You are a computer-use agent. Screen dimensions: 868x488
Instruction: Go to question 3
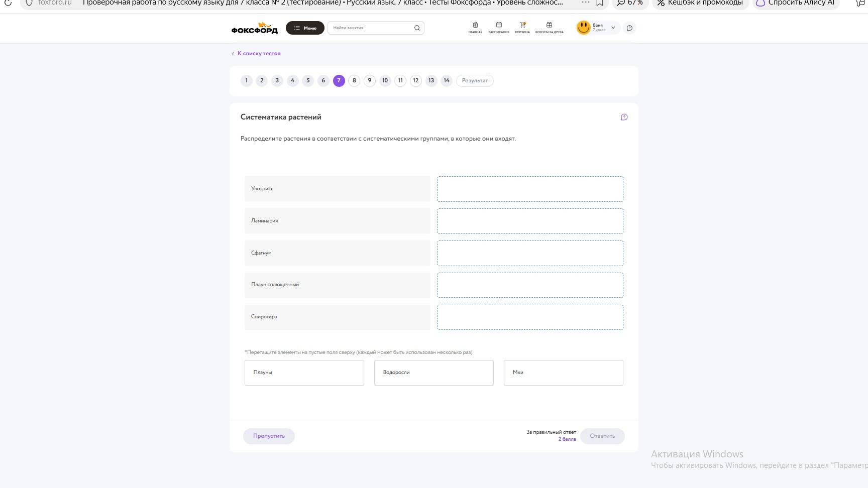(277, 81)
